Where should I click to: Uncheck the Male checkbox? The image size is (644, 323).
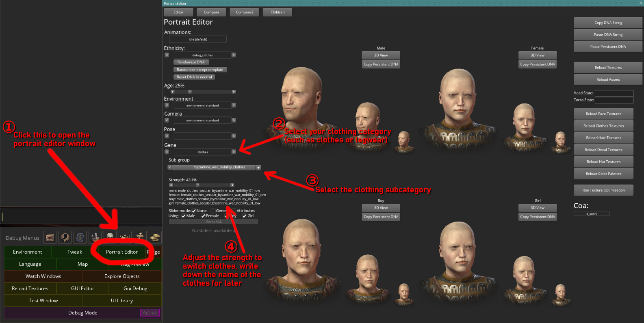(x=184, y=216)
